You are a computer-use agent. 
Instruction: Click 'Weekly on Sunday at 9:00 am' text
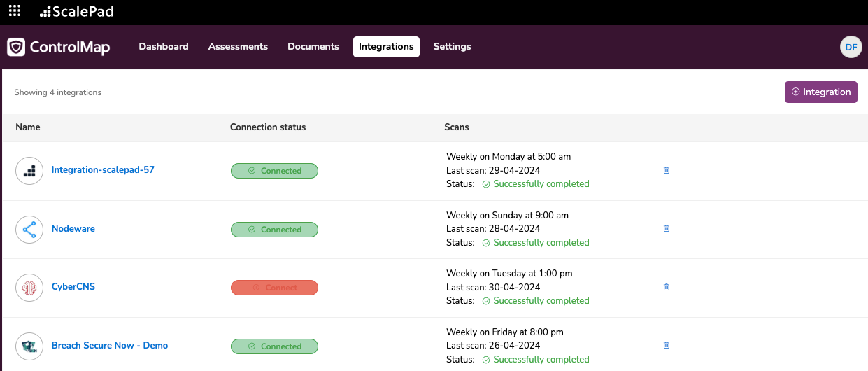click(x=507, y=215)
